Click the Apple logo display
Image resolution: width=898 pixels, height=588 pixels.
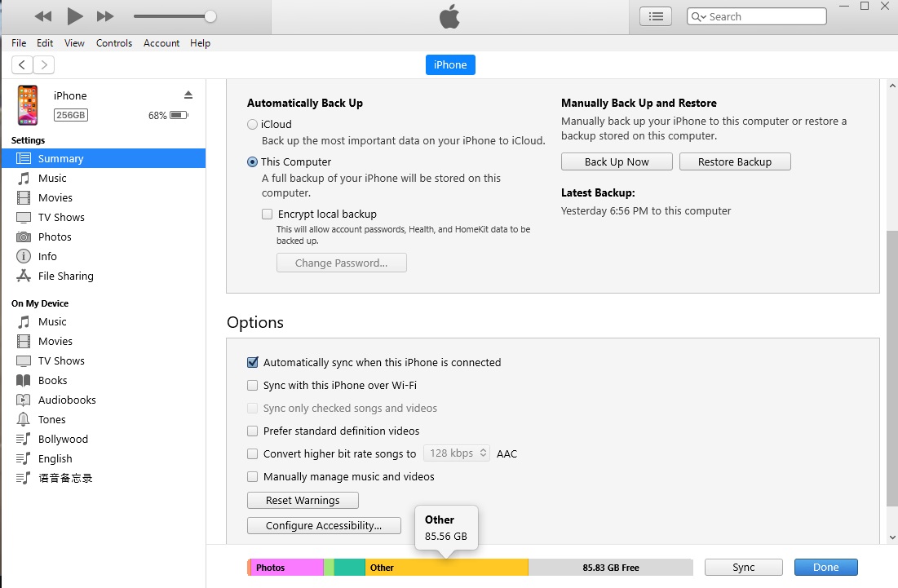[x=449, y=16]
